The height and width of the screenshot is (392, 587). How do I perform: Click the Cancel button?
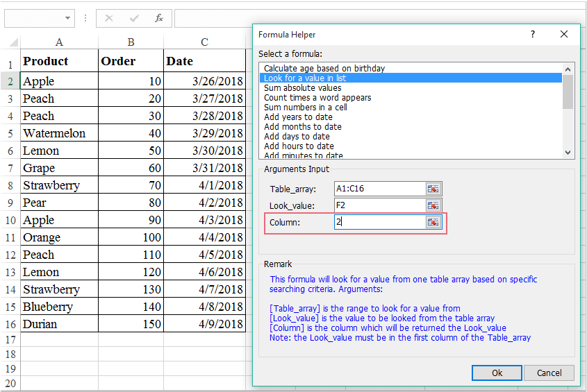[x=549, y=373]
